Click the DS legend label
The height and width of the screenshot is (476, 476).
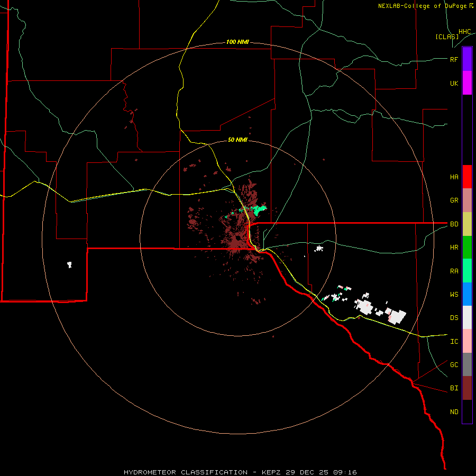(x=454, y=318)
